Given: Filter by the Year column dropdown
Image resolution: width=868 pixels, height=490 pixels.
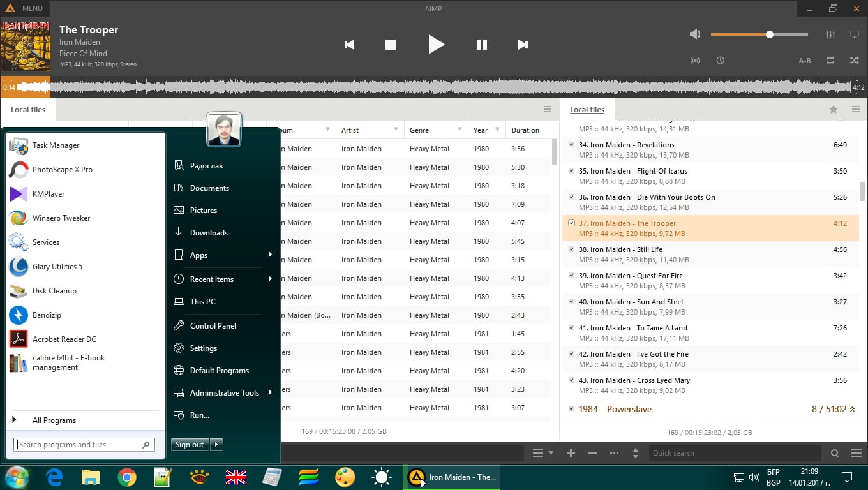Looking at the screenshot, I should coord(497,130).
